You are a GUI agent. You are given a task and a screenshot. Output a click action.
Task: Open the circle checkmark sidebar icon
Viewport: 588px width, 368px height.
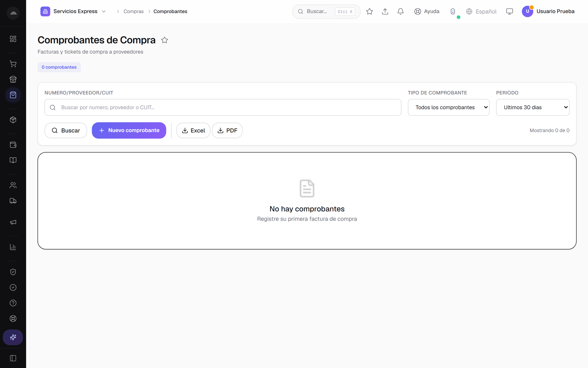[13, 287]
